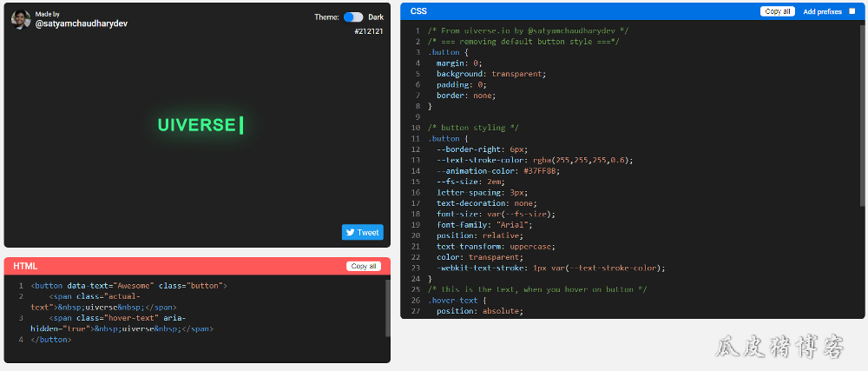Click Copy all in CSS panel

[x=777, y=11]
